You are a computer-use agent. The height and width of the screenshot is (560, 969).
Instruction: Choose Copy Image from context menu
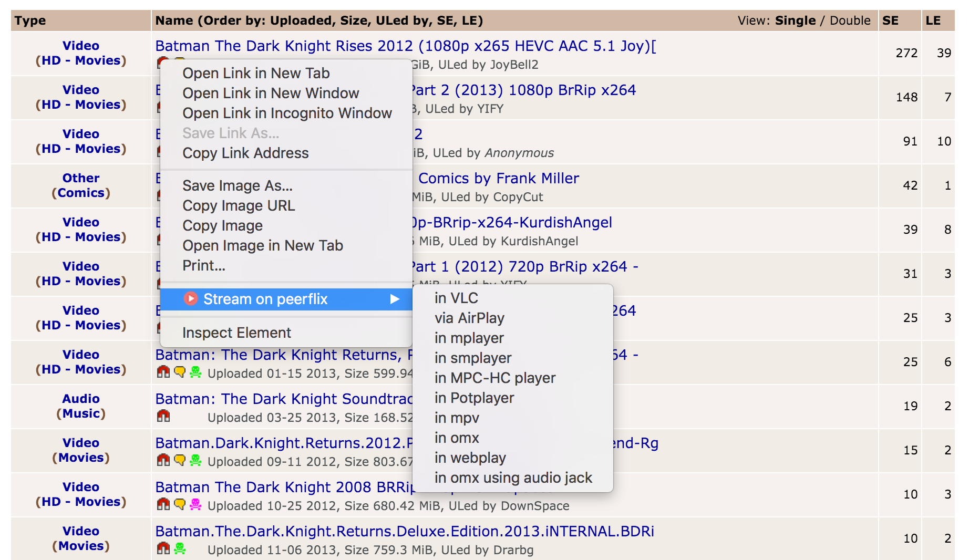286,225
